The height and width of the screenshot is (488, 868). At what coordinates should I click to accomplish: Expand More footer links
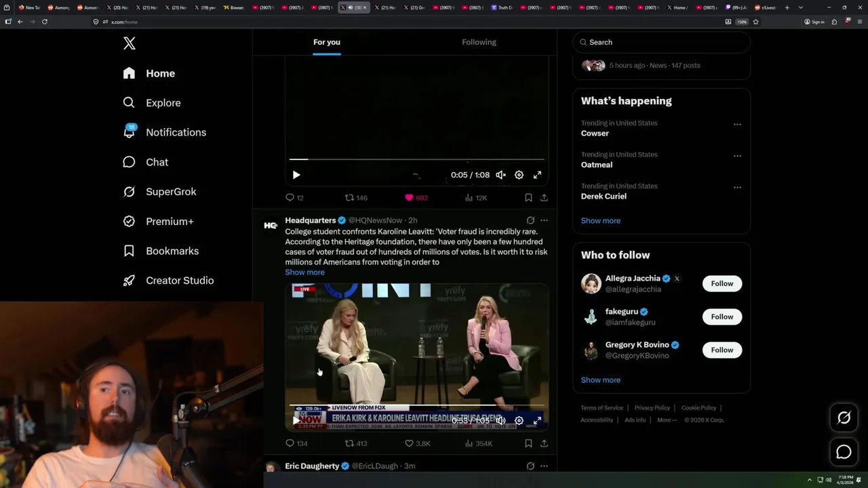[666, 420]
